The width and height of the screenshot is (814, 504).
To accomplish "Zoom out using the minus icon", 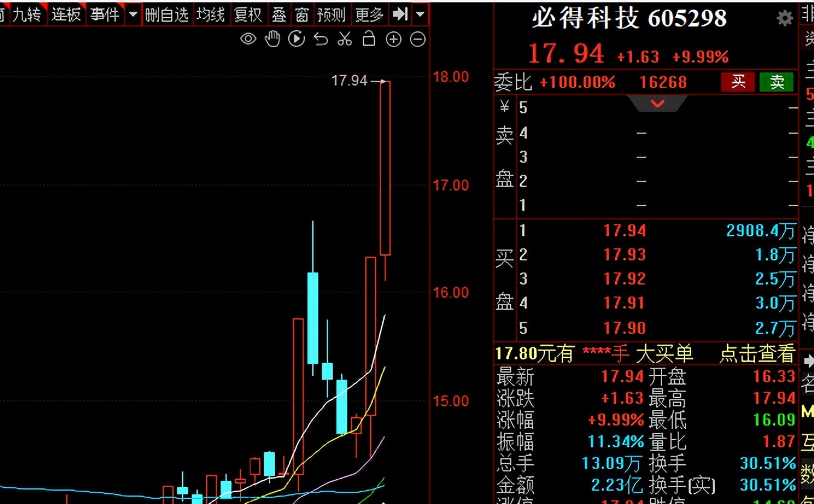I will coord(418,39).
